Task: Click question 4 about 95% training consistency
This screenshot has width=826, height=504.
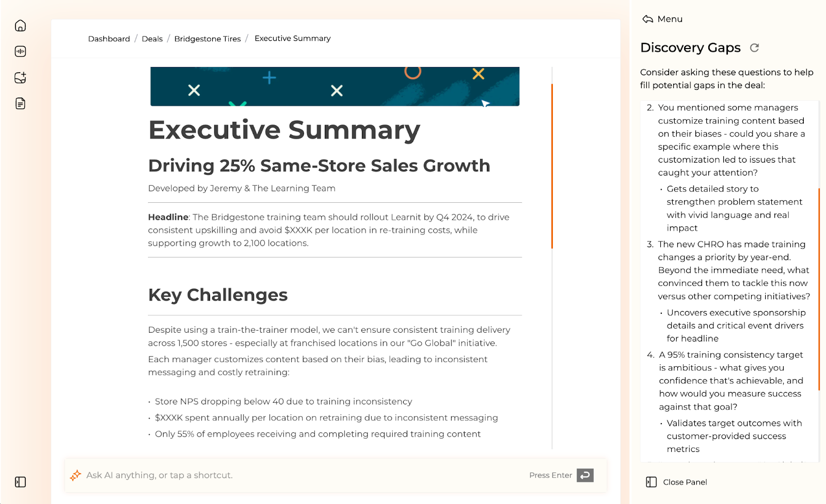Action: [731, 381]
